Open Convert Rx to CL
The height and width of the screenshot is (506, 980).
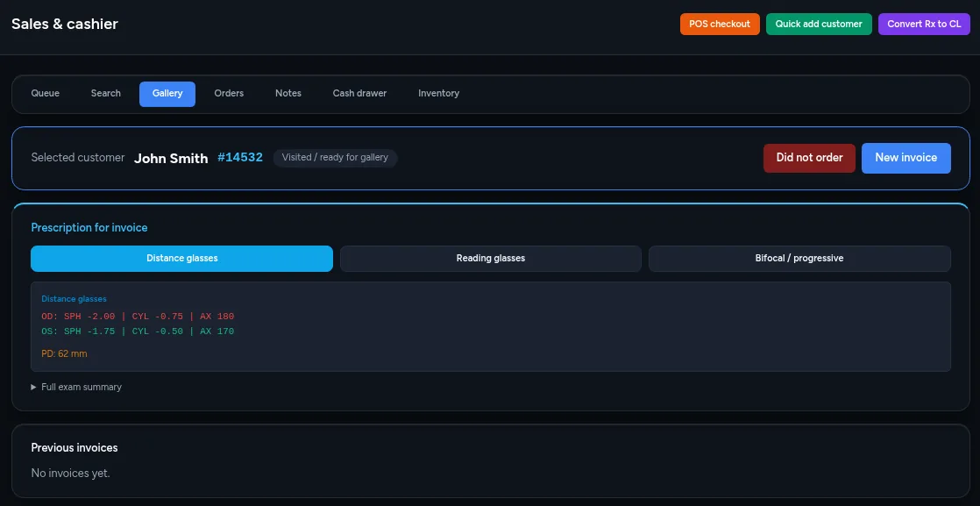pos(924,24)
